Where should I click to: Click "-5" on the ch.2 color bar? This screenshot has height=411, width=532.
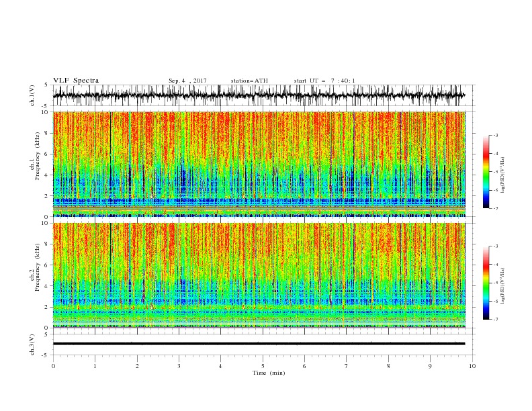point(496,283)
